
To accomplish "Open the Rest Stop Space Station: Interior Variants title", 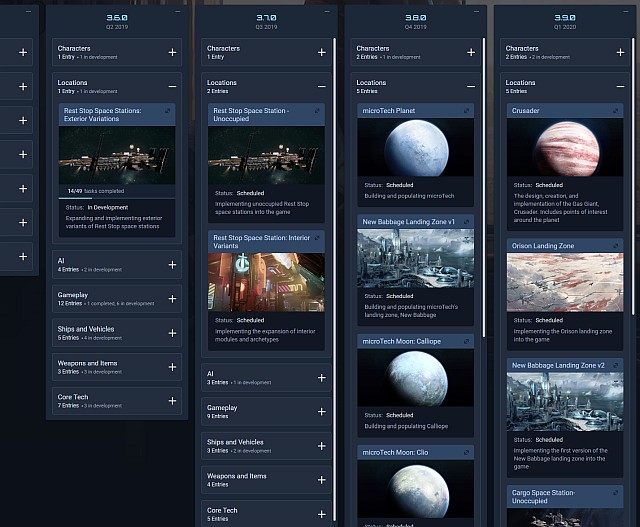I will (261, 242).
